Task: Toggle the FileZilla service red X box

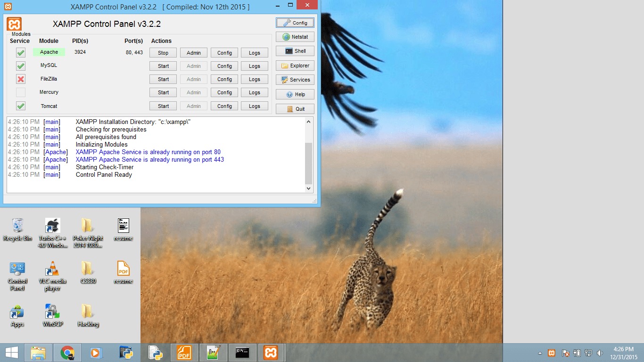Action: pyautogui.click(x=21, y=79)
